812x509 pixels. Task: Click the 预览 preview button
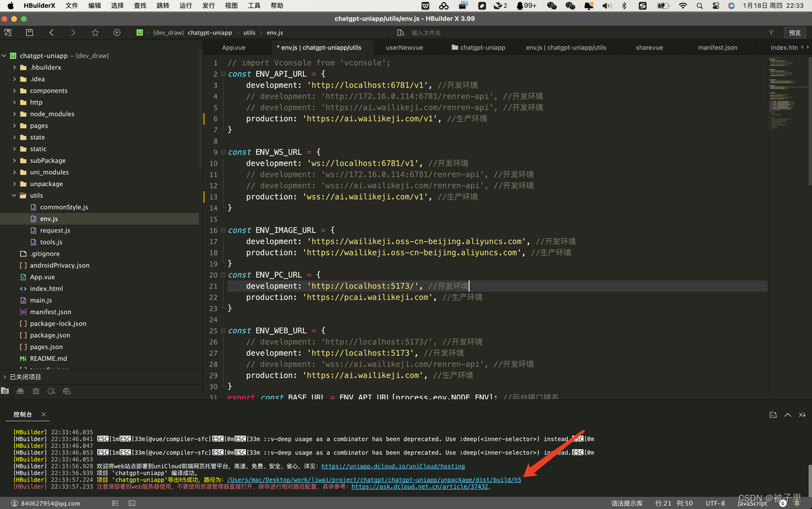point(795,32)
